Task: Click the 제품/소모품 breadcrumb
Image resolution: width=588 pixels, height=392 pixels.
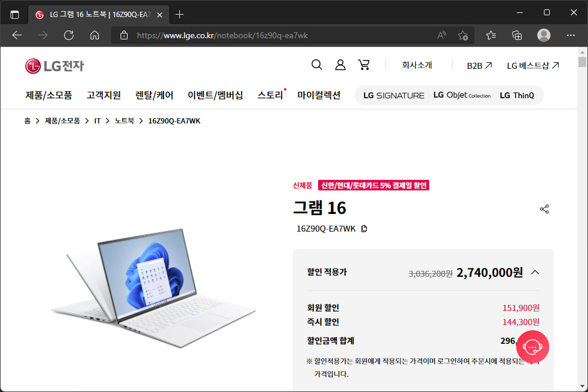Action: (x=62, y=120)
